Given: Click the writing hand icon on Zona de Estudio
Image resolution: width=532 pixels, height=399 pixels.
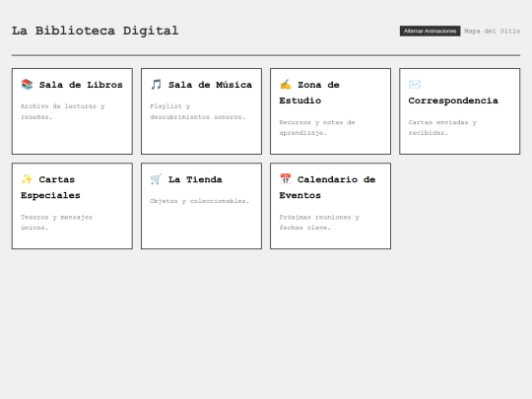Looking at the screenshot, I should [286, 84].
